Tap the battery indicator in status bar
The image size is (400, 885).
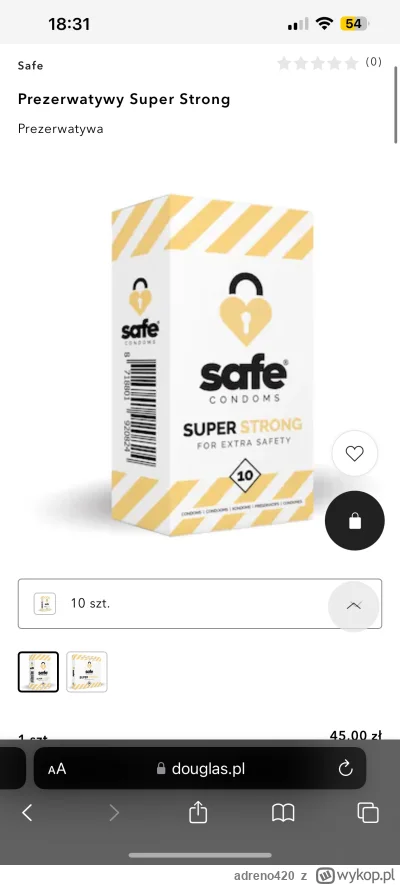[354, 24]
